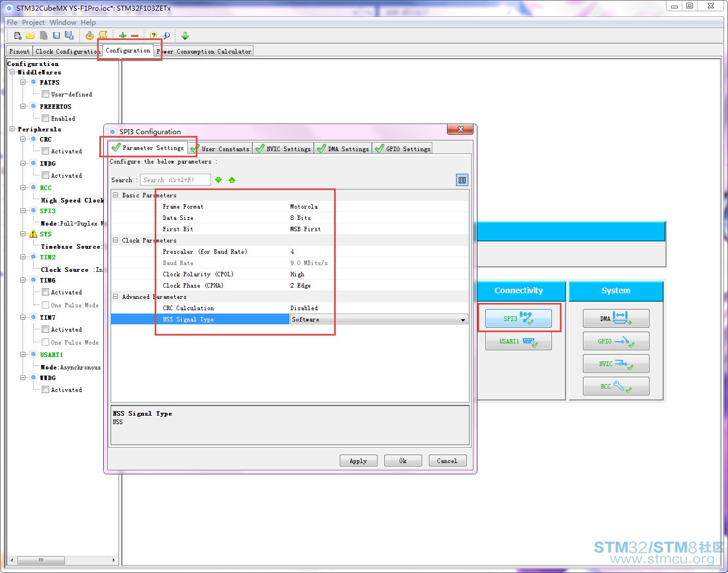Image resolution: width=728 pixels, height=573 pixels.
Task: Open the GPIO Settings tab
Action: click(x=403, y=149)
